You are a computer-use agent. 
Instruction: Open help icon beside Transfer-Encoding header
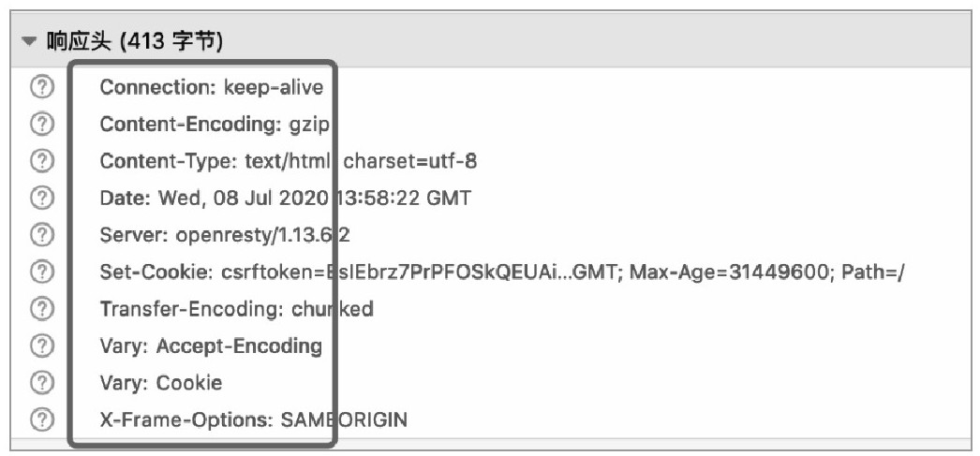click(42, 309)
